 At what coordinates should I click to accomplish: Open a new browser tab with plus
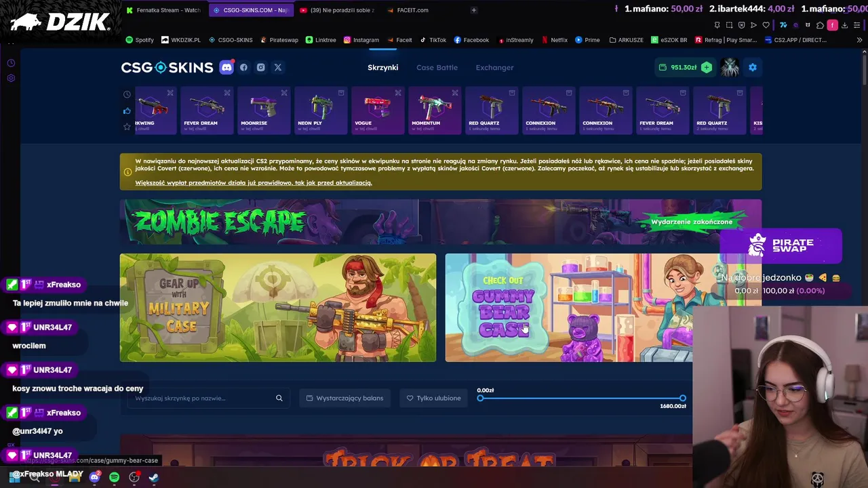point(473,10)
